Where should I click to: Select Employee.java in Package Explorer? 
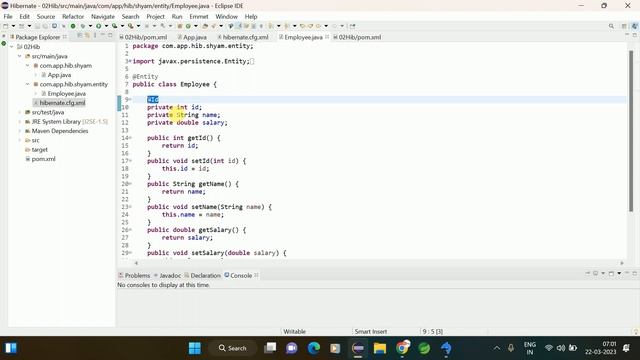67,93
